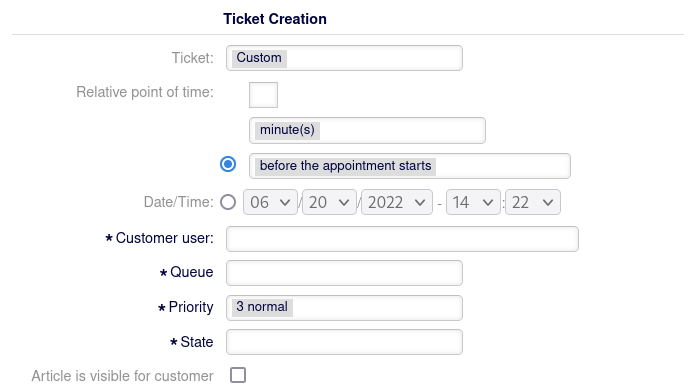Click the Ticket Creation heading
The height and width of the screenshot is (388, 693).
pos(275,19)
